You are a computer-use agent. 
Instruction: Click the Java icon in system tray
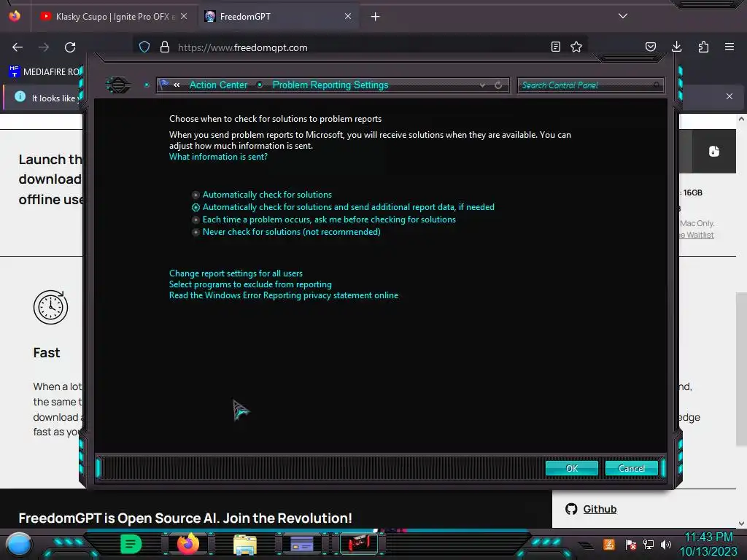pyautogui.click(x=609, y=544)
